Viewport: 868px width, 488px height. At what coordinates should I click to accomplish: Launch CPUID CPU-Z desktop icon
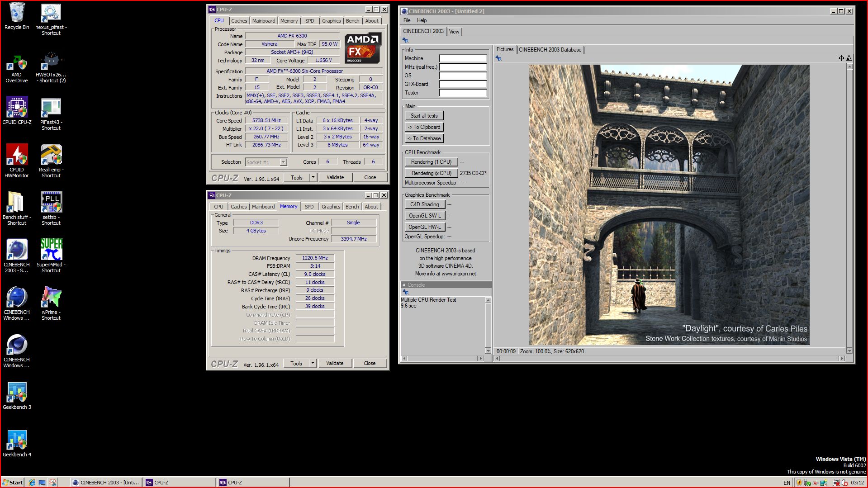tap(17, 110)
